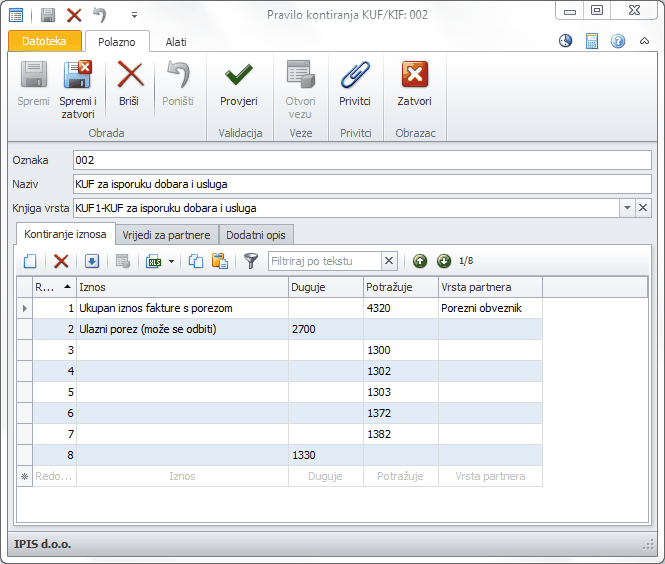Click Duguje value 1330 in row 8
Image resolution: width=665 pixels, height=564 pixels.
point(326,455)
